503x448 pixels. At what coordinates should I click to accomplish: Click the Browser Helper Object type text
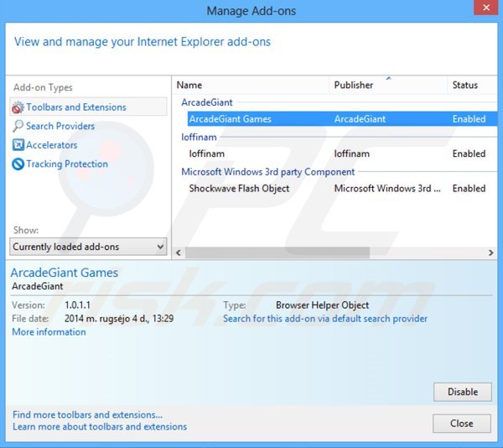point(323,305)
